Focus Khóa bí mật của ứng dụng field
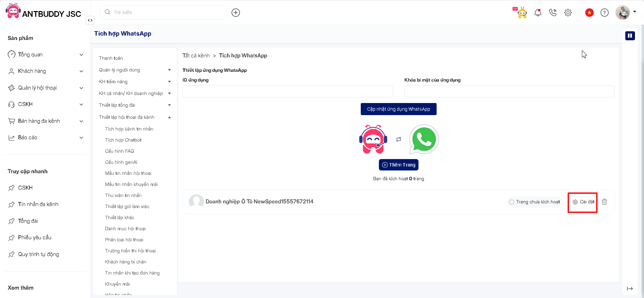This screenshot has width=644, height=298. click(x=509, y=91)
